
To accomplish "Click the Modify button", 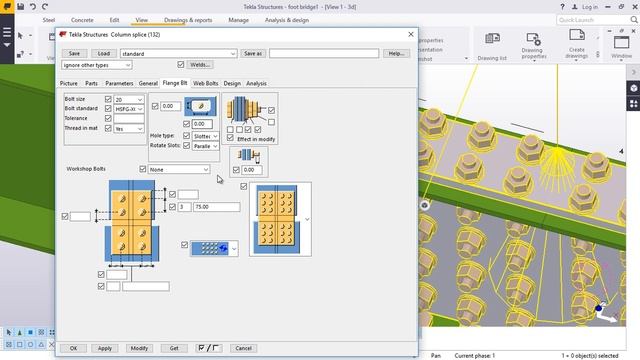I will click(x=139, y=348).
